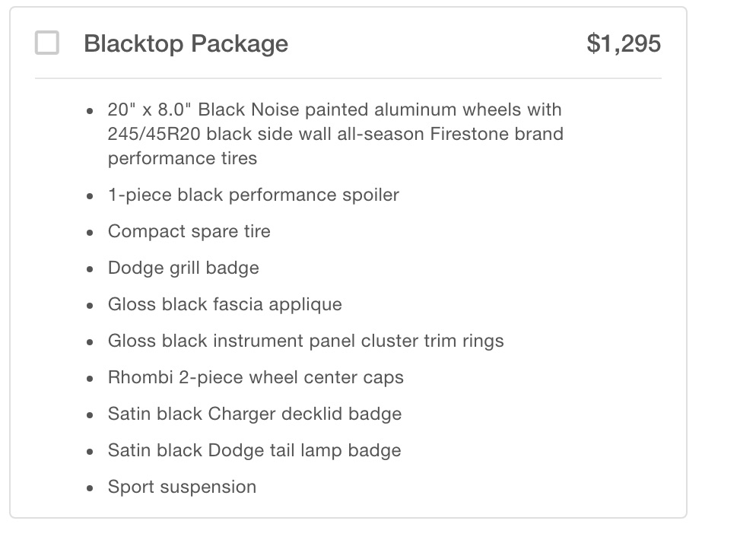Viewport: 756px width, 543px height.
Task: Check the Blacktop Package checkbox
Action: 47,43
